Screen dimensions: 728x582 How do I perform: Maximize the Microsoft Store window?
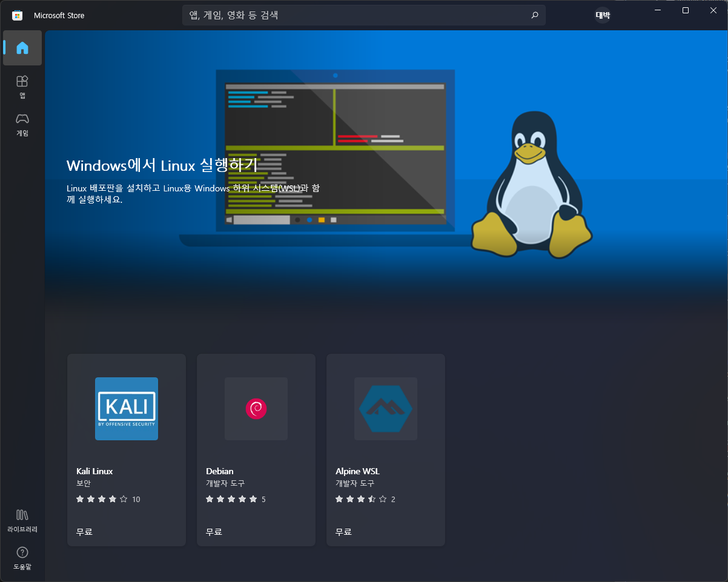685,10
